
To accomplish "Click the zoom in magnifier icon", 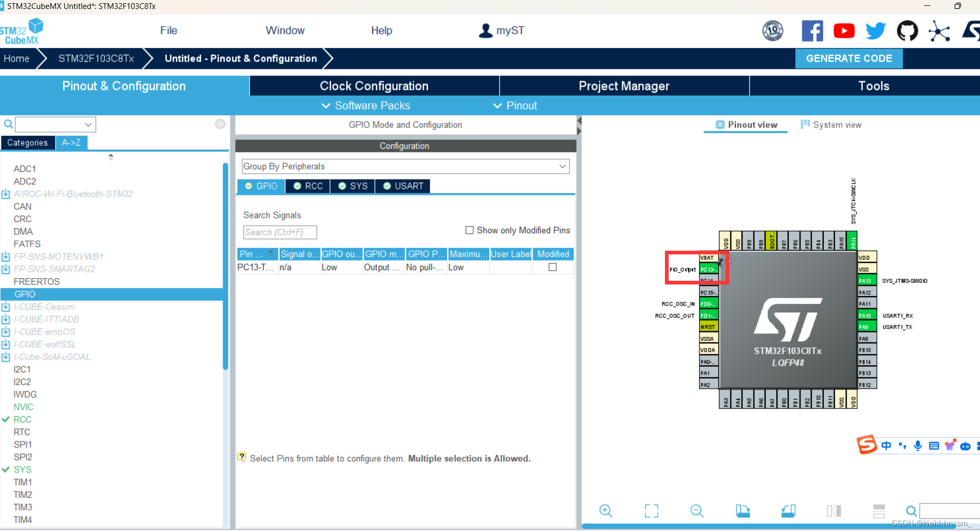I will (606, 511).
